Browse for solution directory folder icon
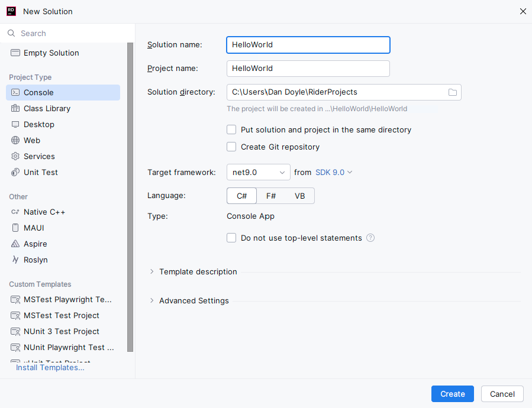This screenshot has width=532, height=408. click(453, 92)
